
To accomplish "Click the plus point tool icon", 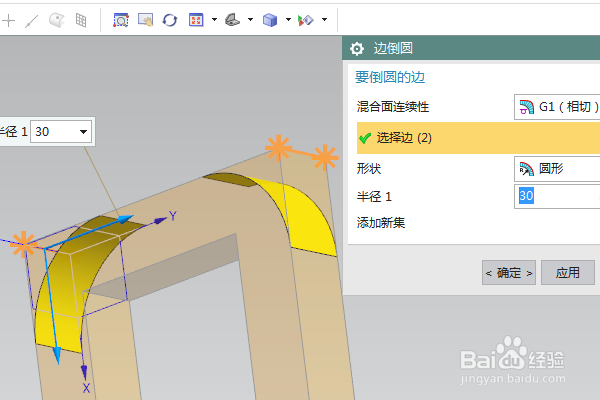I will point(8,20).
